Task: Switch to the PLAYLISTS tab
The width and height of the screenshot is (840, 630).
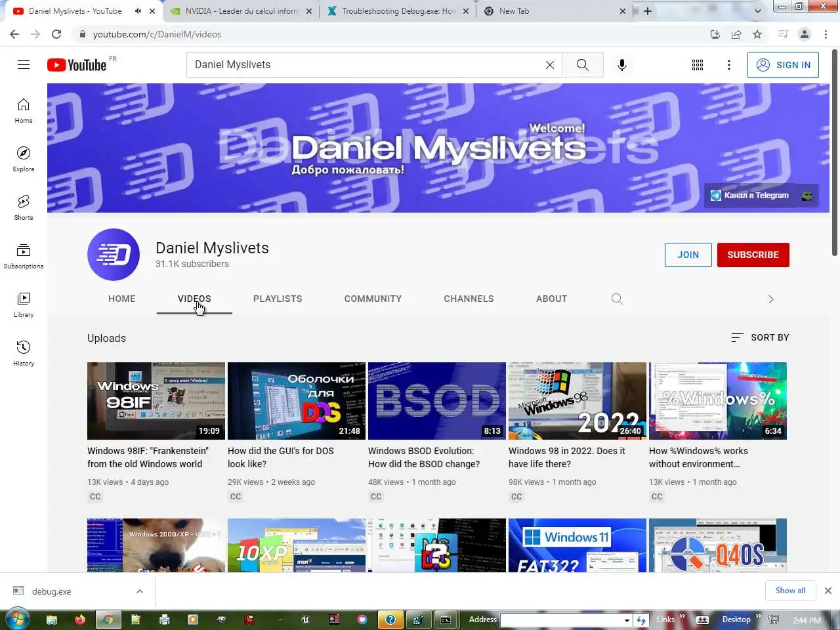Action: point(278,299)
